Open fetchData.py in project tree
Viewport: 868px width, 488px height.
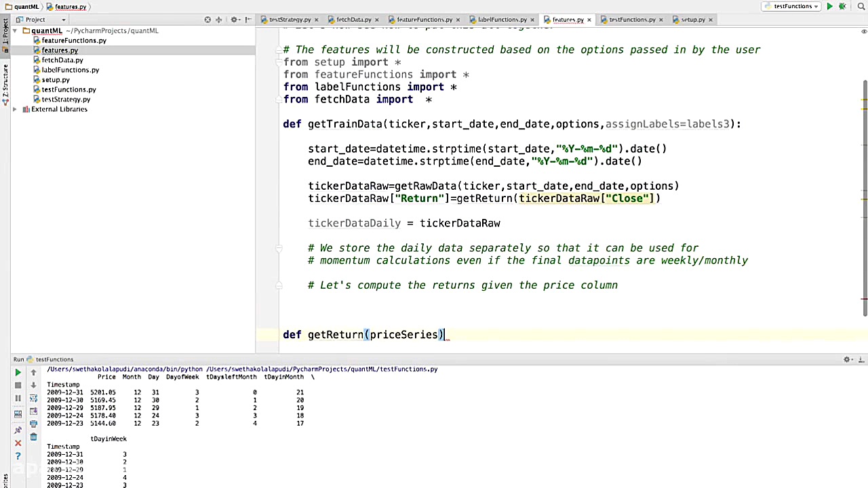(x=62, y=60)
